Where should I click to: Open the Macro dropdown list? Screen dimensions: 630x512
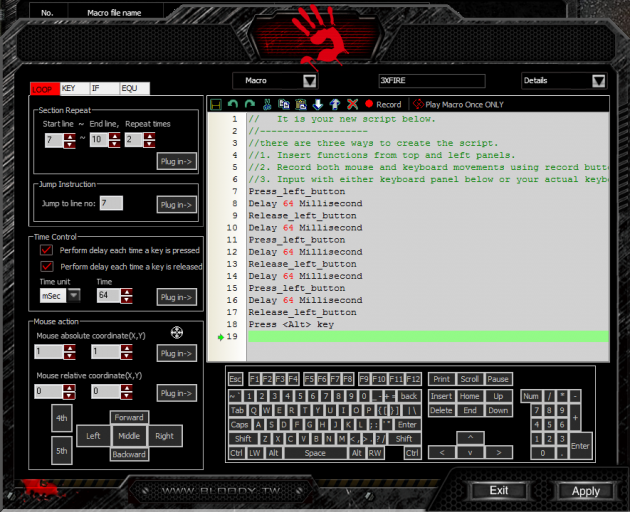click(x=309, y=81)
